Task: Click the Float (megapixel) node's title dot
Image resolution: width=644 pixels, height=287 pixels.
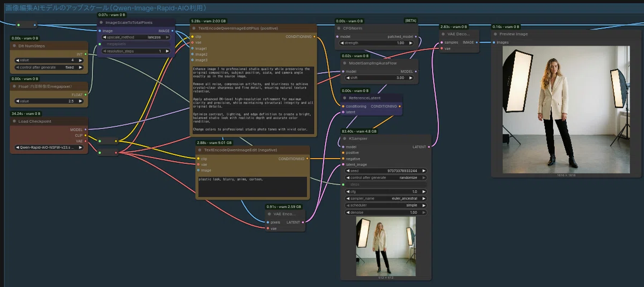Action: coord(15,86)
